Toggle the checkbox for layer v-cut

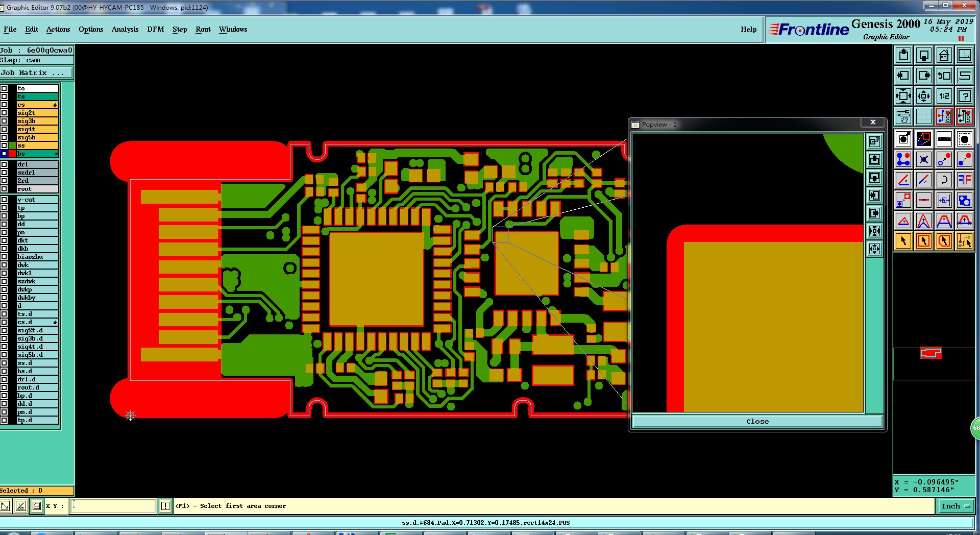[x=4, y=200]
